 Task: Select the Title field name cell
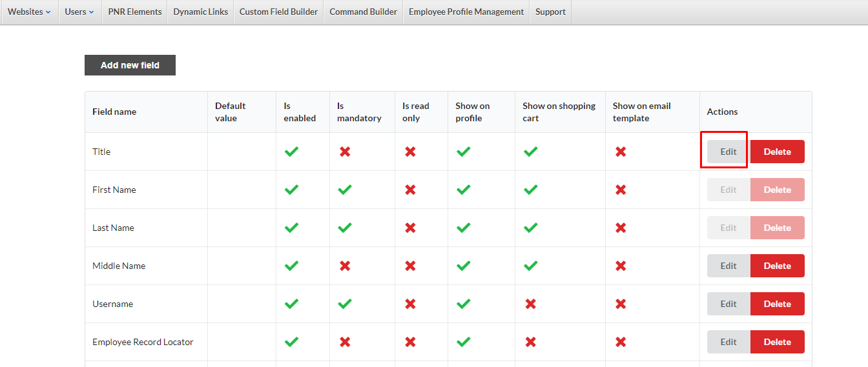(x=146, y=152)
